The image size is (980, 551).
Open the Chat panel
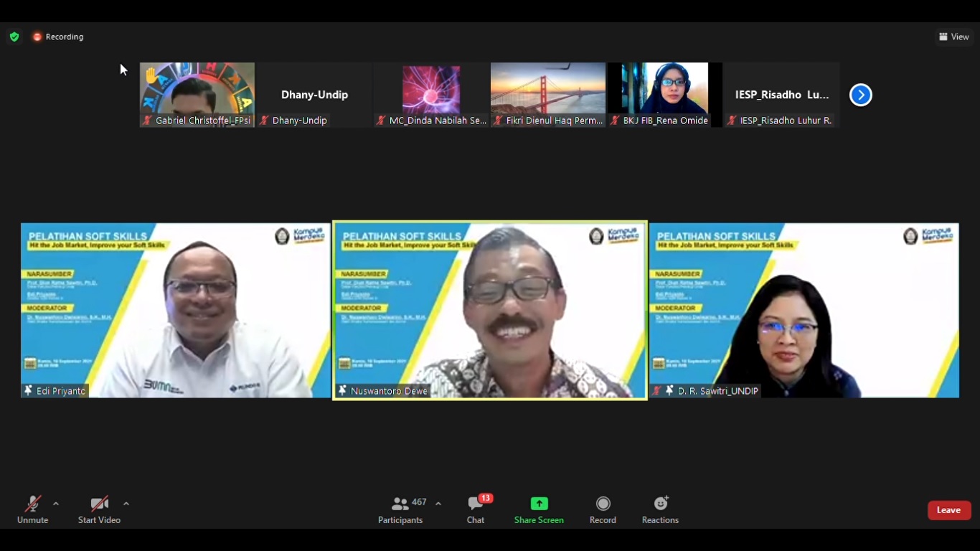(x=475, y=509)
